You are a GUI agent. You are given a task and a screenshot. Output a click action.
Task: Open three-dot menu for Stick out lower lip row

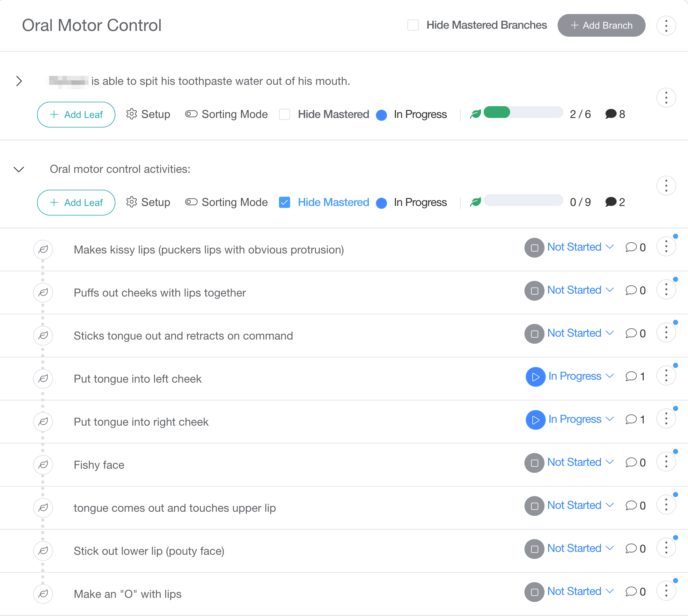666,548
